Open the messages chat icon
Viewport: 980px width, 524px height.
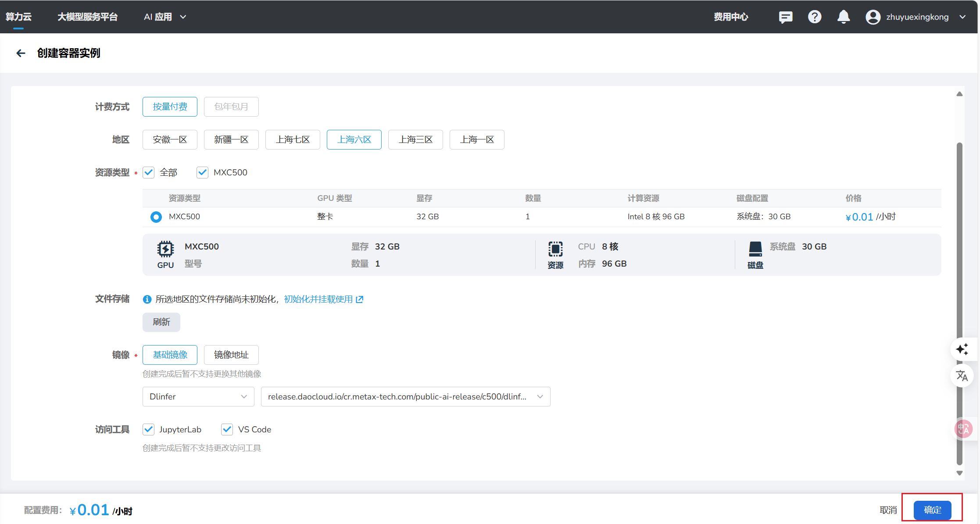point(785,17)
